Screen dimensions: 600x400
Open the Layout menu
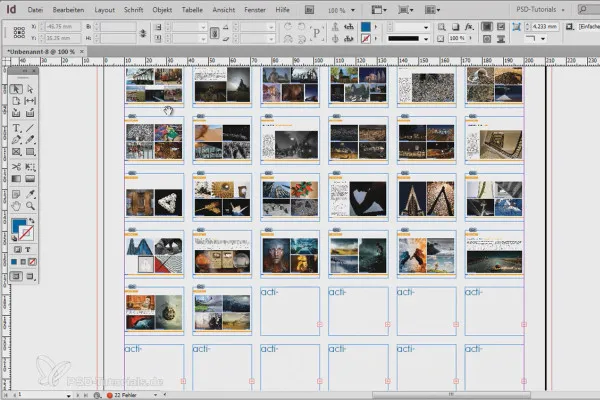pos(104,10)
